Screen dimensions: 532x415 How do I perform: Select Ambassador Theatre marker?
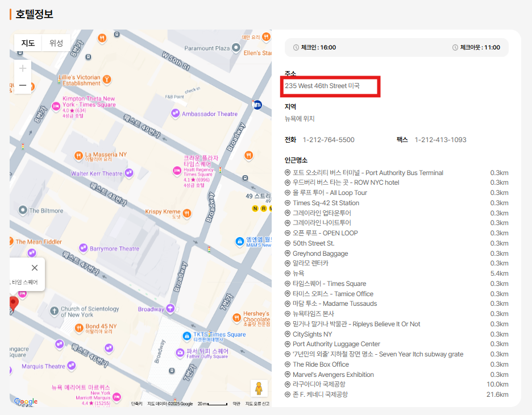tap(175, 113)
